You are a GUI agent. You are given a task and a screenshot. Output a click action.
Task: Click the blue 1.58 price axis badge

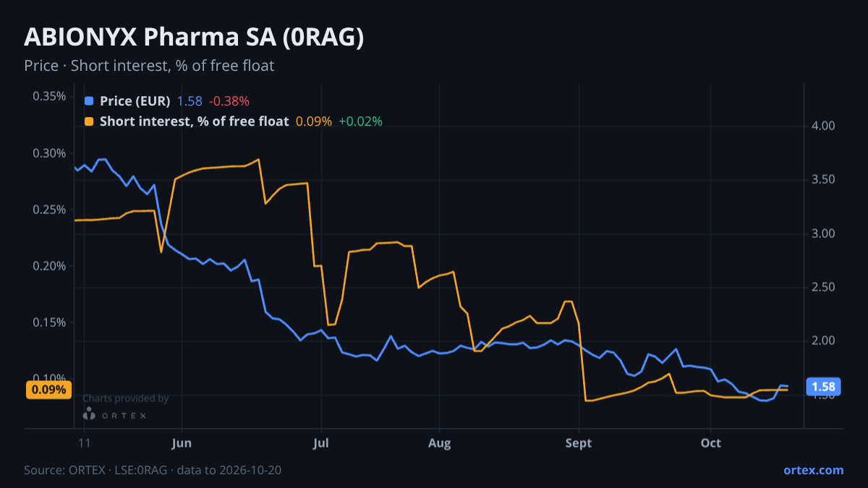tap(822, 387)
